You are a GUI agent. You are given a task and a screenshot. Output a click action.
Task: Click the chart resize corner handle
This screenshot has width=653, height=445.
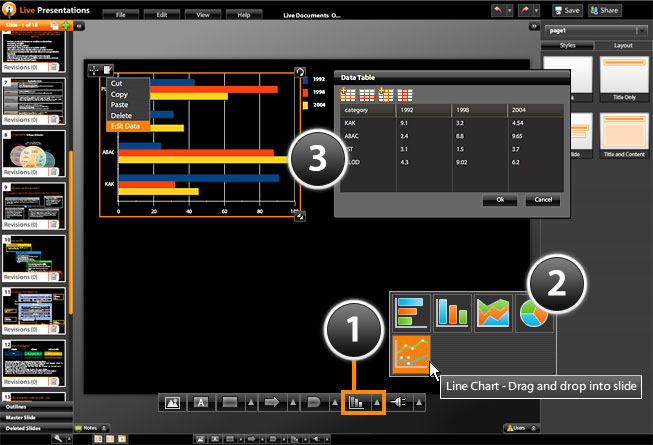pos(300,216)
